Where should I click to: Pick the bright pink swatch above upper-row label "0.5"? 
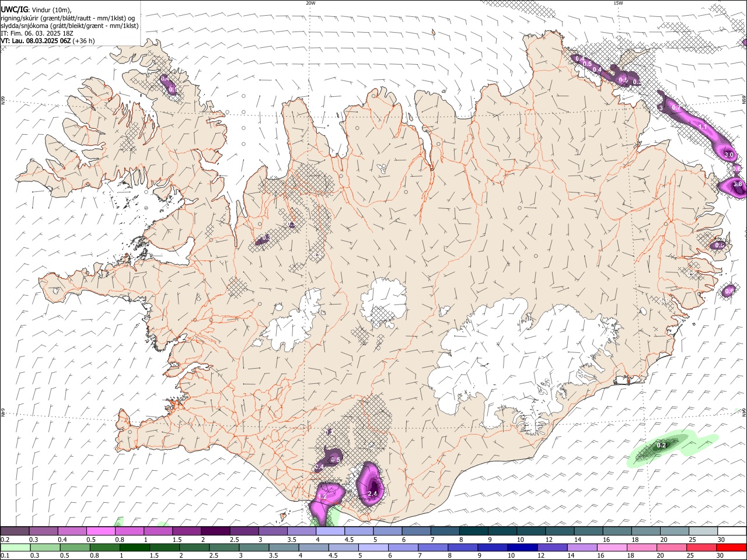click(100, 531)
